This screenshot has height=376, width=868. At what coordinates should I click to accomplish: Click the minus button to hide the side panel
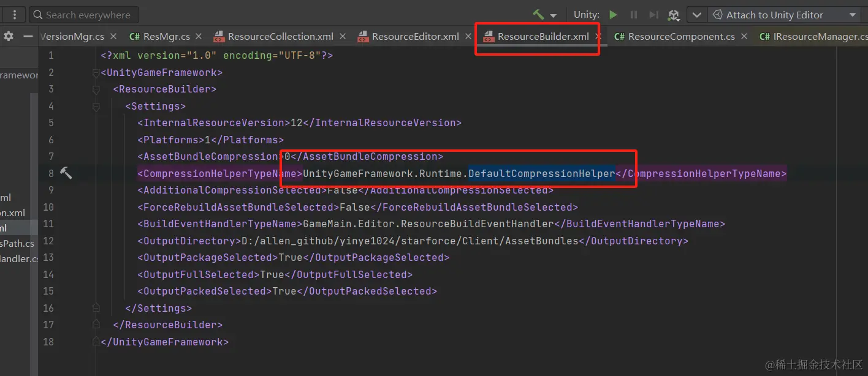click(28, 36)
